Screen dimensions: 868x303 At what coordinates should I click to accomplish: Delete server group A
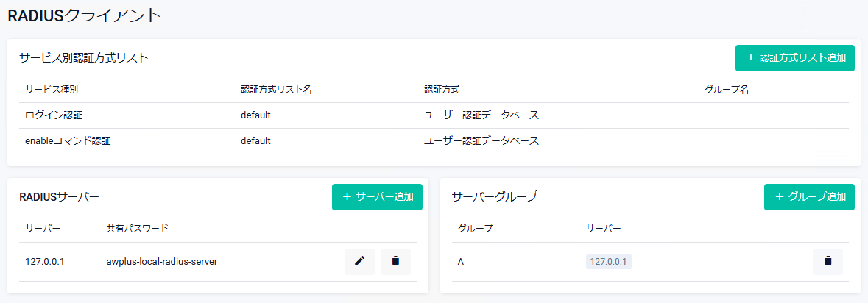pos(828,261)
